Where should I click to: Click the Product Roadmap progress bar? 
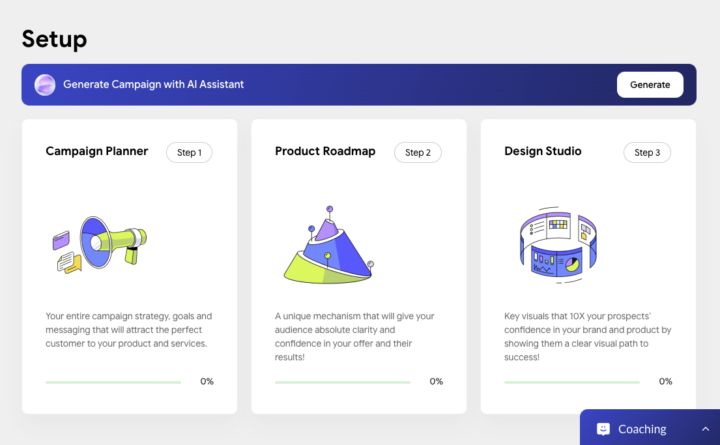343,382
